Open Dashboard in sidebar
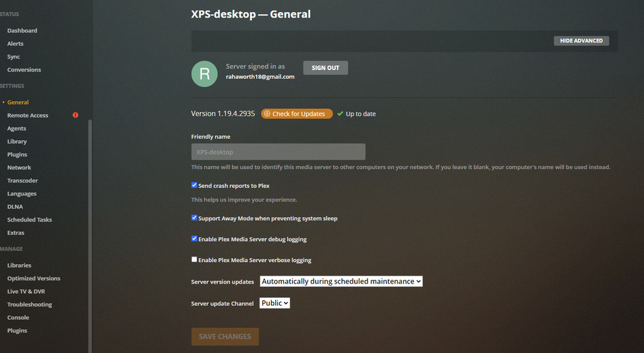The height and width of the screenshot is (353, 644). click(x=22, y=30)
